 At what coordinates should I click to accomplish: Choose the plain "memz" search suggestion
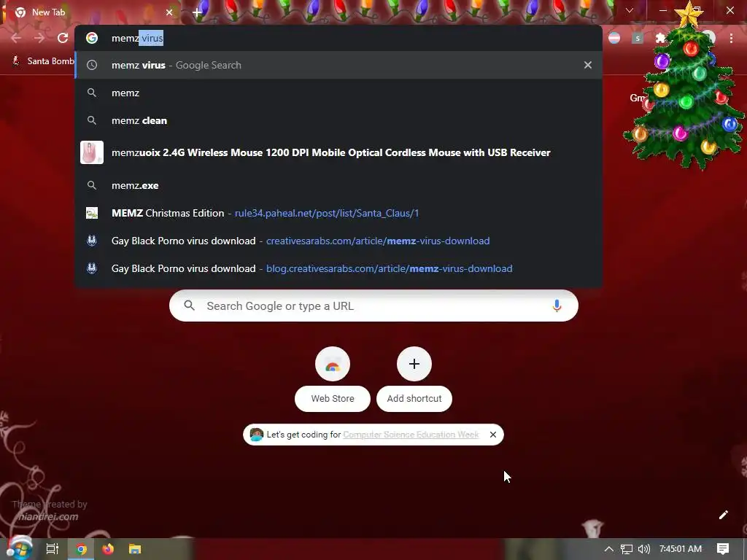[338, 93]
